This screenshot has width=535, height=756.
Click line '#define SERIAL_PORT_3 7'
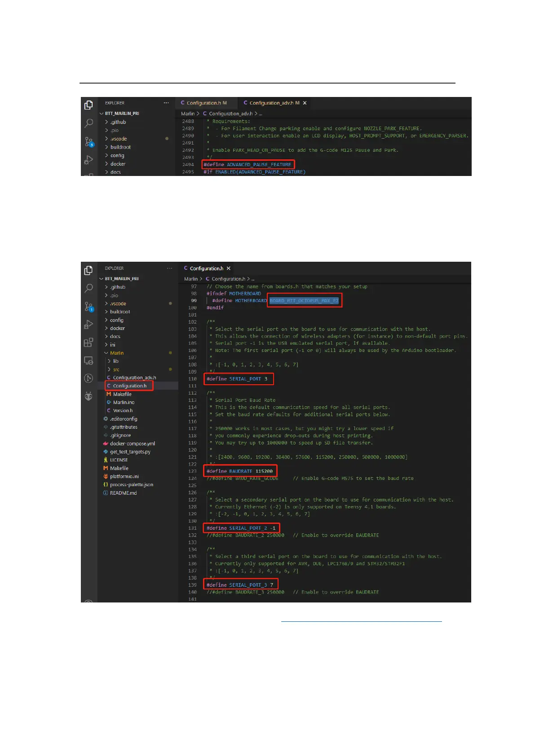pyautogui.click(x=240, y=585)
